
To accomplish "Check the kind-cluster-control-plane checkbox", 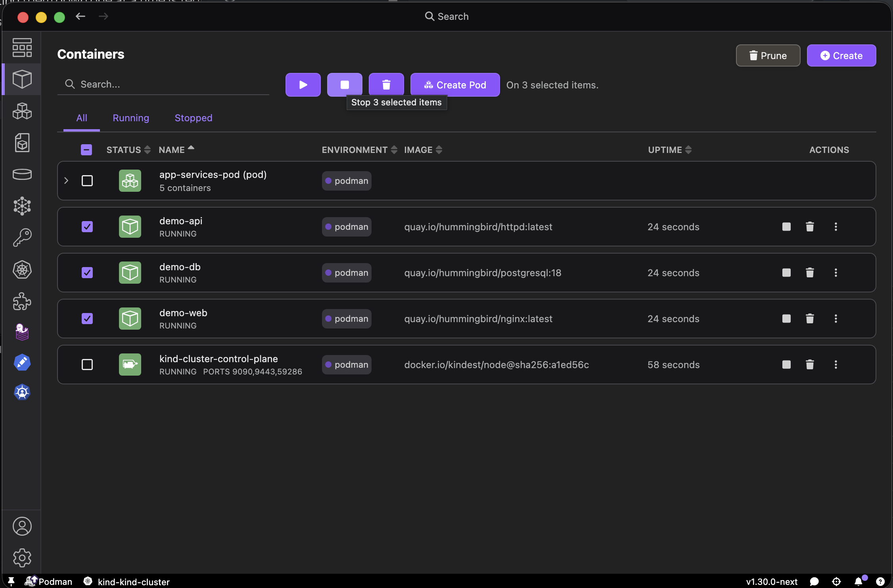I will tap(87, 365).
